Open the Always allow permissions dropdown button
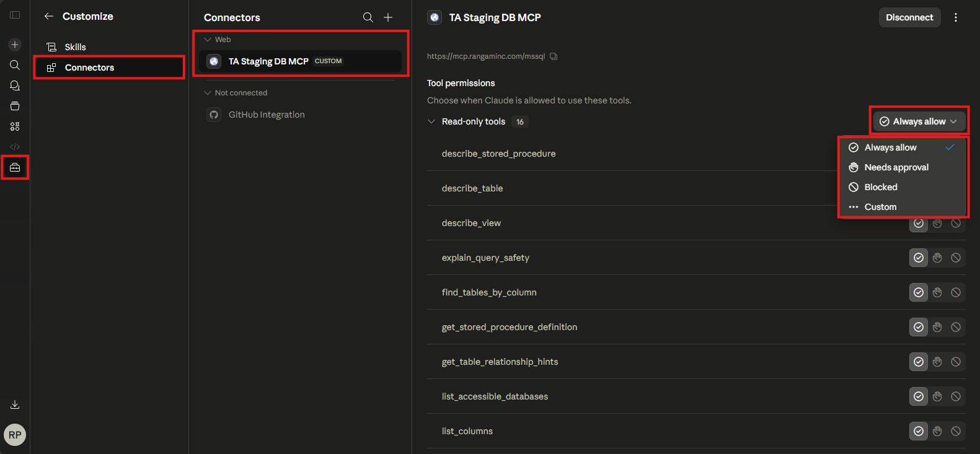Screen dimensions: 980x454 pyautogui.click(x=919, y=121)
